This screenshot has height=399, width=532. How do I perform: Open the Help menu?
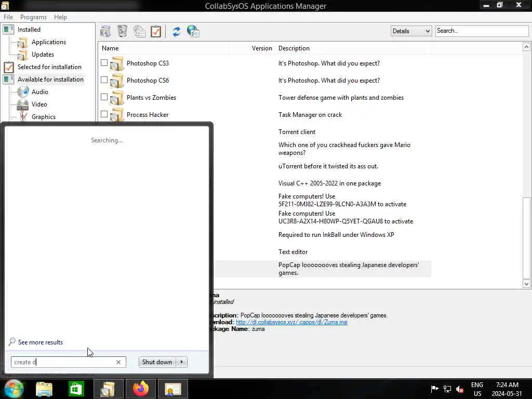(60, 17)
